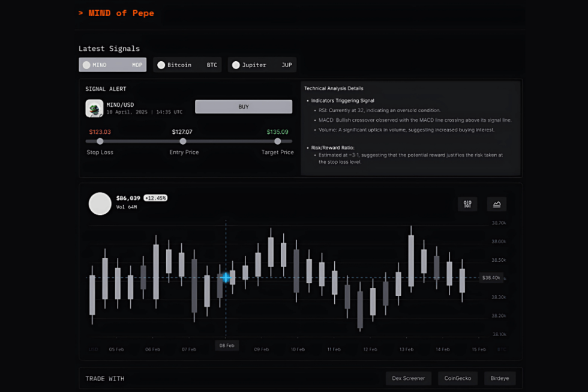Switch to the Bitcoin BTC signal tab
The width and height of the screenshot is (588, 392).
[x=187, y=65]
